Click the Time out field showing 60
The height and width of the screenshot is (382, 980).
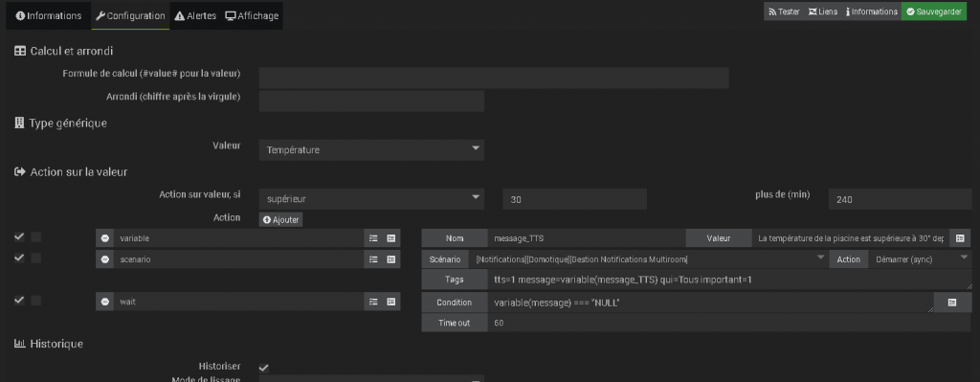pos(729,324)
